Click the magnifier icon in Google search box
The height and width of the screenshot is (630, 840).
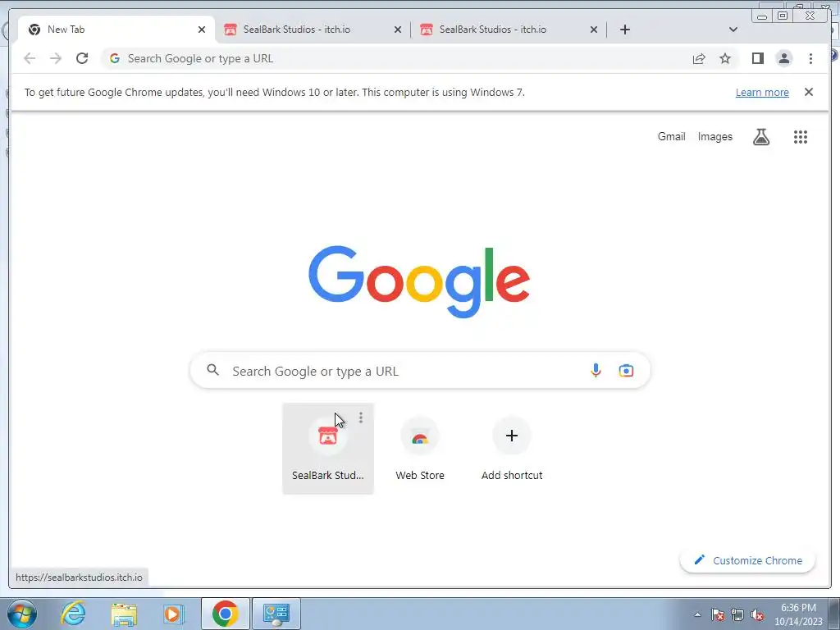point(212,370)
